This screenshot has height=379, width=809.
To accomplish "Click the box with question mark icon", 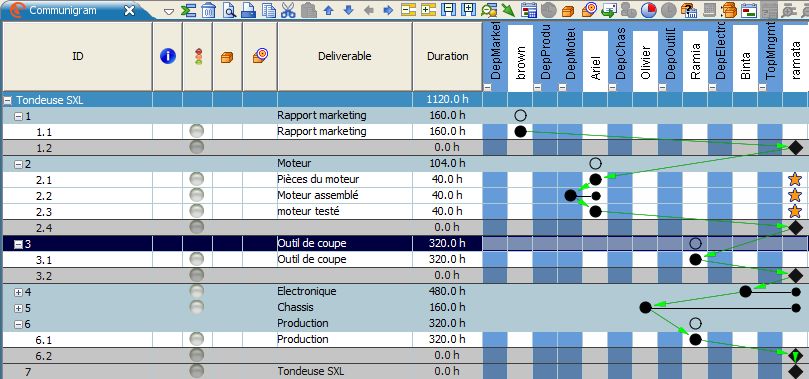I will pyautogui.click(x=689, y=10).
